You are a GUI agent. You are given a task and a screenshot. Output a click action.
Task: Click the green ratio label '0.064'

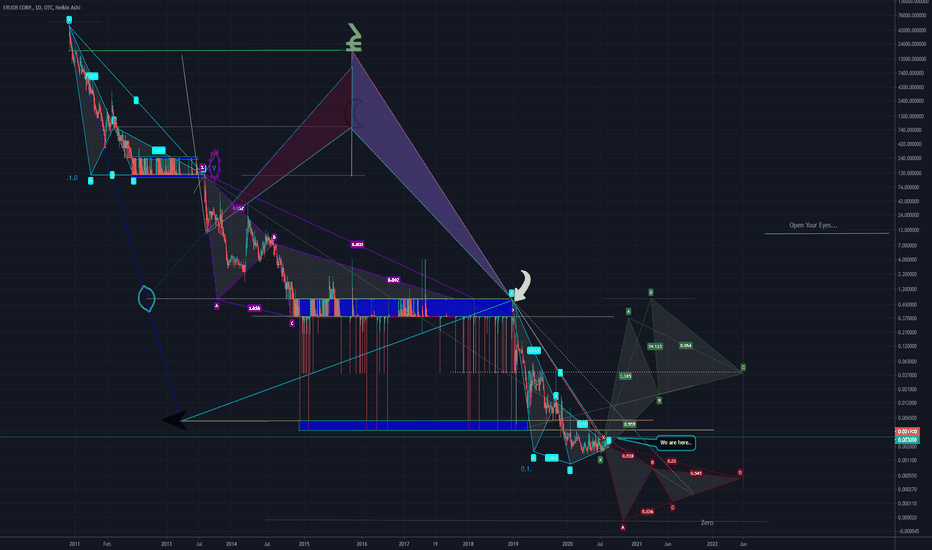point(685,345)
